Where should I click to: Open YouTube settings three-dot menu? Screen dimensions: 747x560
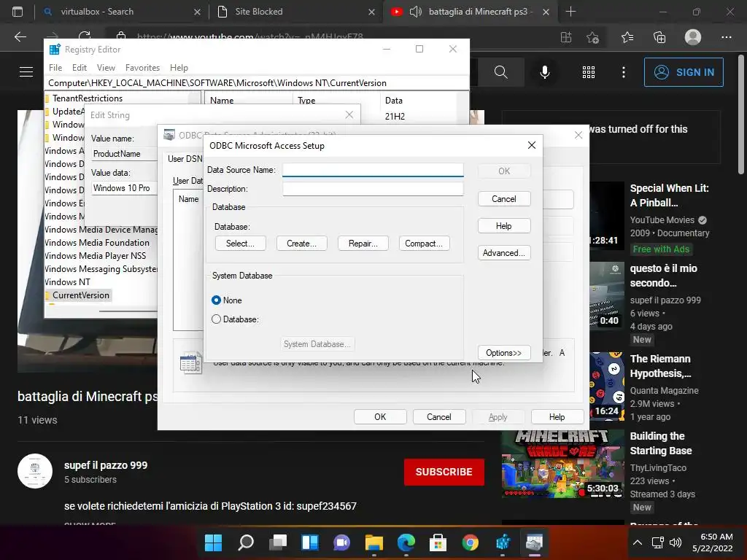click(624, 72)
